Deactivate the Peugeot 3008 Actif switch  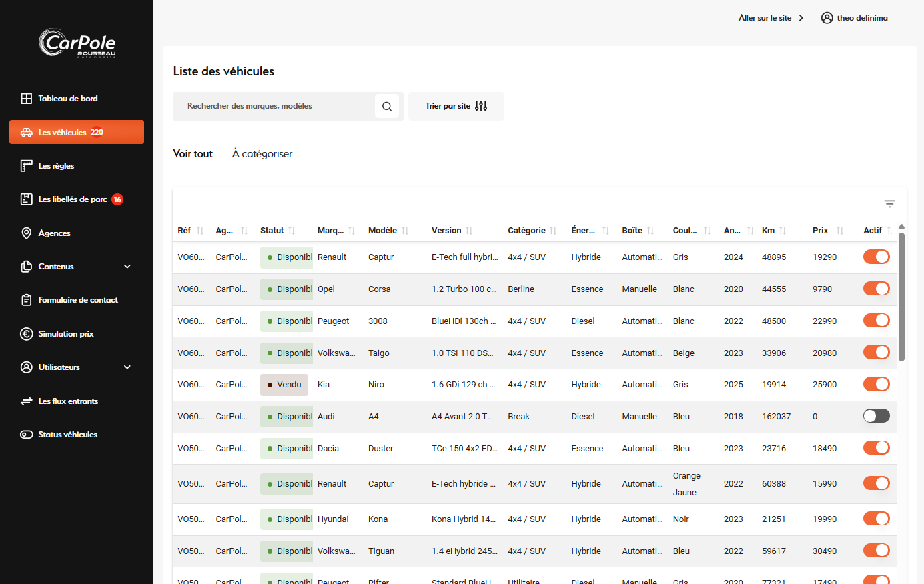coord(877,321)
